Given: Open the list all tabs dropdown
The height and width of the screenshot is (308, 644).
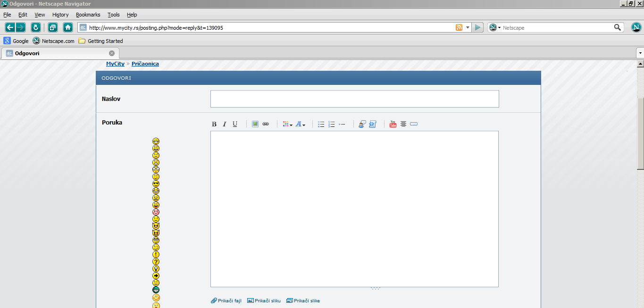Looking at the screenshot, I should click(x=640, y=52).
